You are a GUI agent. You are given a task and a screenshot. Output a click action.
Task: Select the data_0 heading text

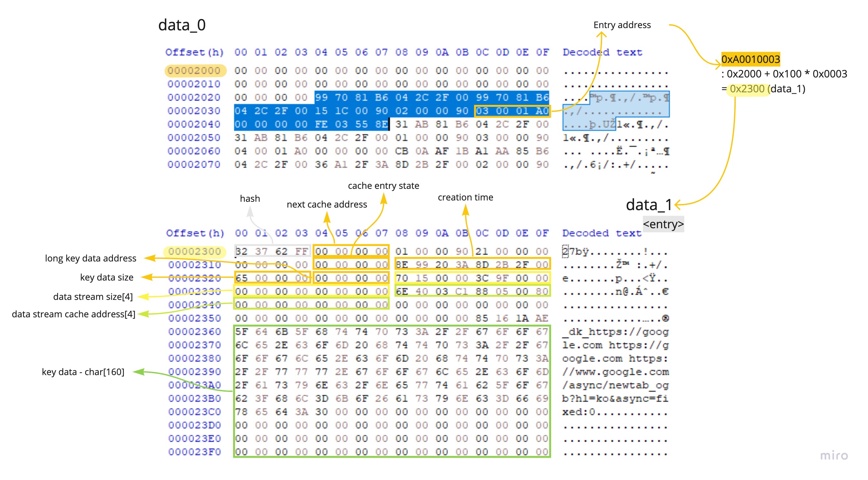(x=182, y=25)
